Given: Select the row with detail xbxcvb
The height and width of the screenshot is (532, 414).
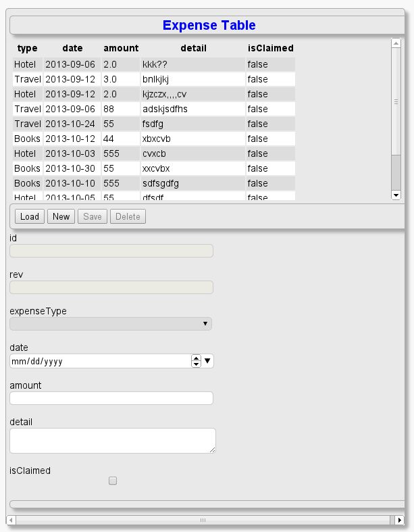Looking at the screenshot, I should (154, 139).
